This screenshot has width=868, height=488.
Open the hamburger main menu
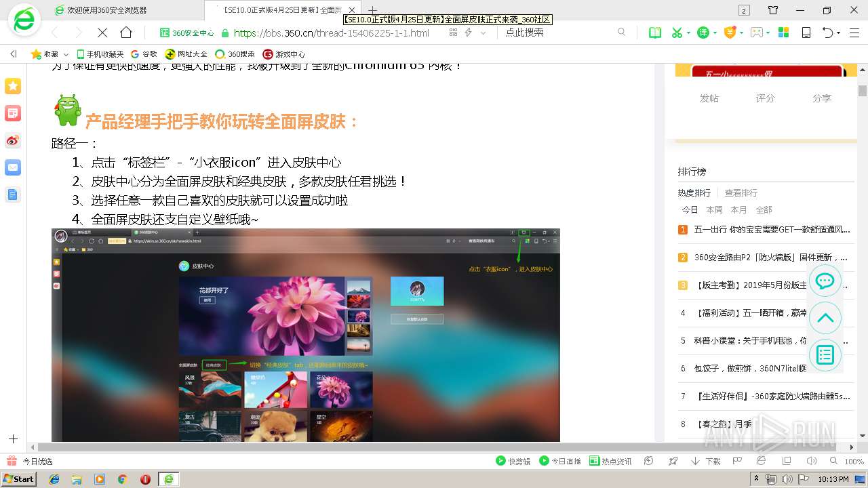pyautogui.click(x=854, y=33)
